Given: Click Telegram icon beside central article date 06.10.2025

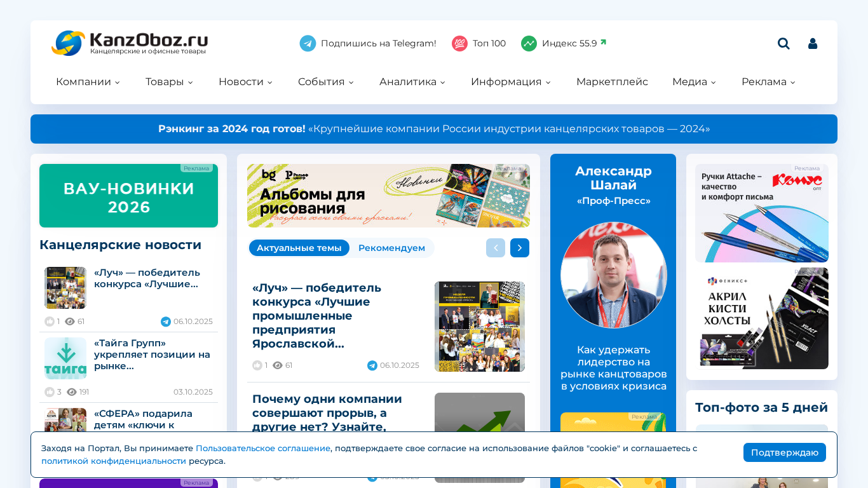Looking at the screenshot, I should (x=372, y=365).
